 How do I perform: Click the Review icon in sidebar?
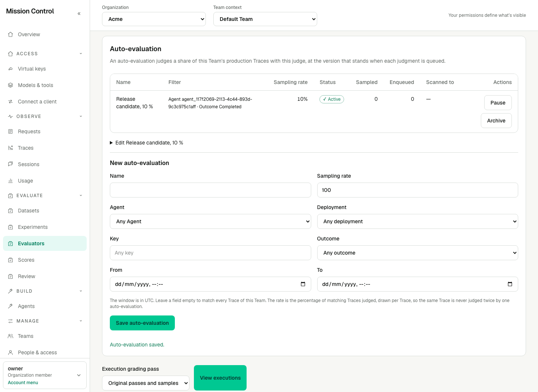10,276
